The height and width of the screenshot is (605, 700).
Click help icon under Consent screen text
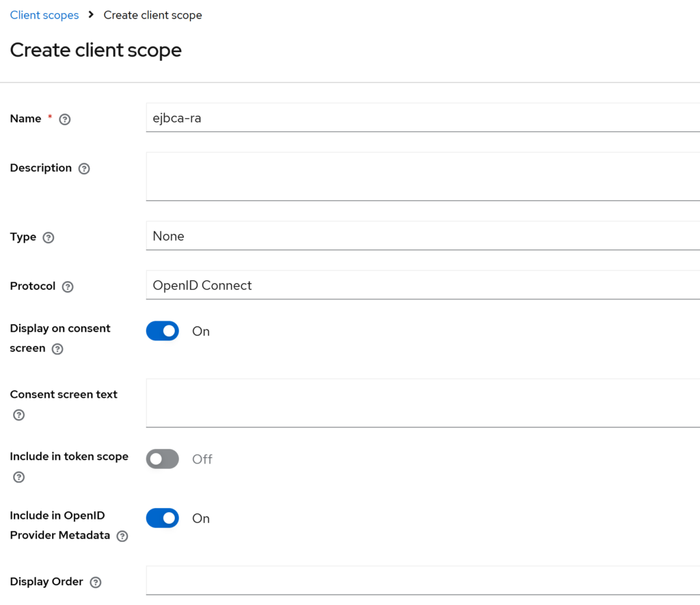pos(19,415)
